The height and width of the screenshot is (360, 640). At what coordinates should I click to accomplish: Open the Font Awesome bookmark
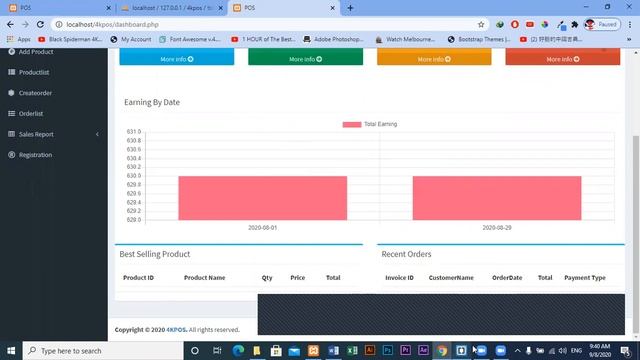pos(190,39)
